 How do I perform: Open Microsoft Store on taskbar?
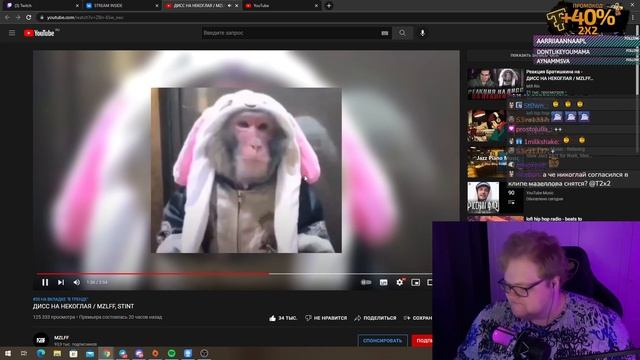point(73,353)
